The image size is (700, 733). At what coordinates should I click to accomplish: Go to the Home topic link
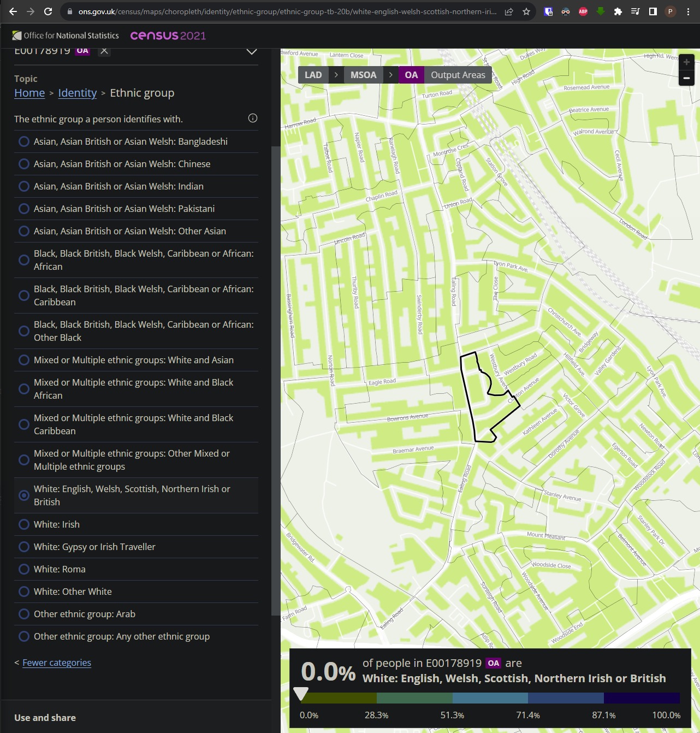(x=29, y=93)
